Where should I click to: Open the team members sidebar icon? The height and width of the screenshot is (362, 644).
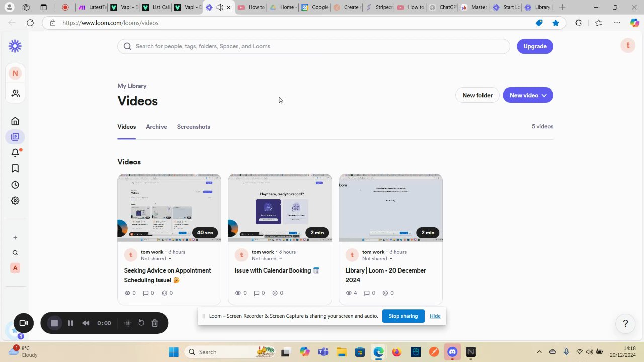pos(15,94)
